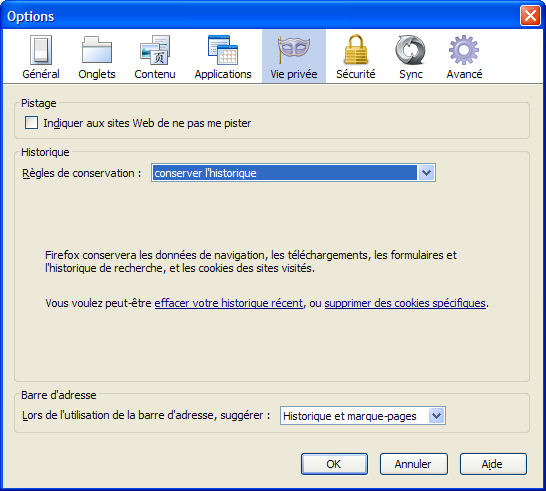Open the Général options panel
This screenshot has height=491, width=546.
pos(41,57)
